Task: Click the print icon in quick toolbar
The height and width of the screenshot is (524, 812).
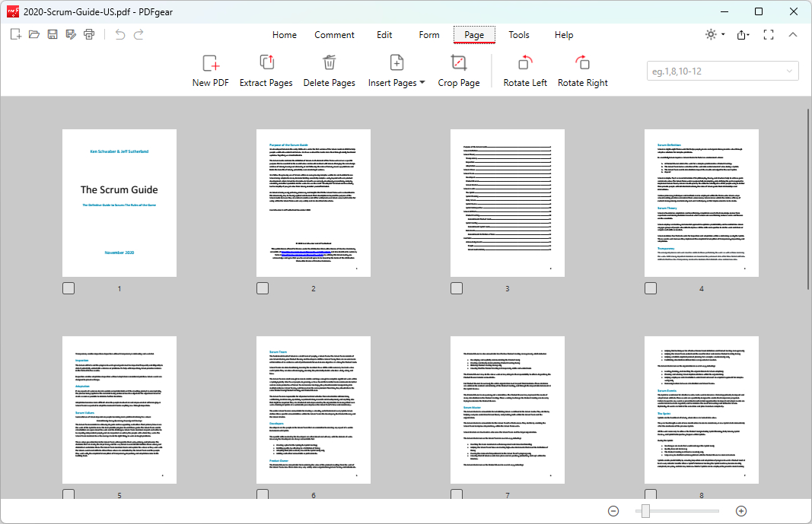Action: point(89,34)
